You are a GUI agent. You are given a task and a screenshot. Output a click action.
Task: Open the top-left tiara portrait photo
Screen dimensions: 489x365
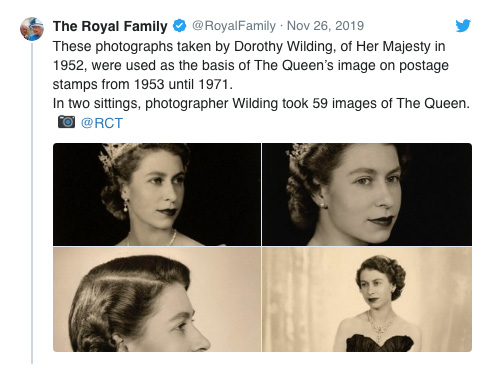click(x=157, y=194)
